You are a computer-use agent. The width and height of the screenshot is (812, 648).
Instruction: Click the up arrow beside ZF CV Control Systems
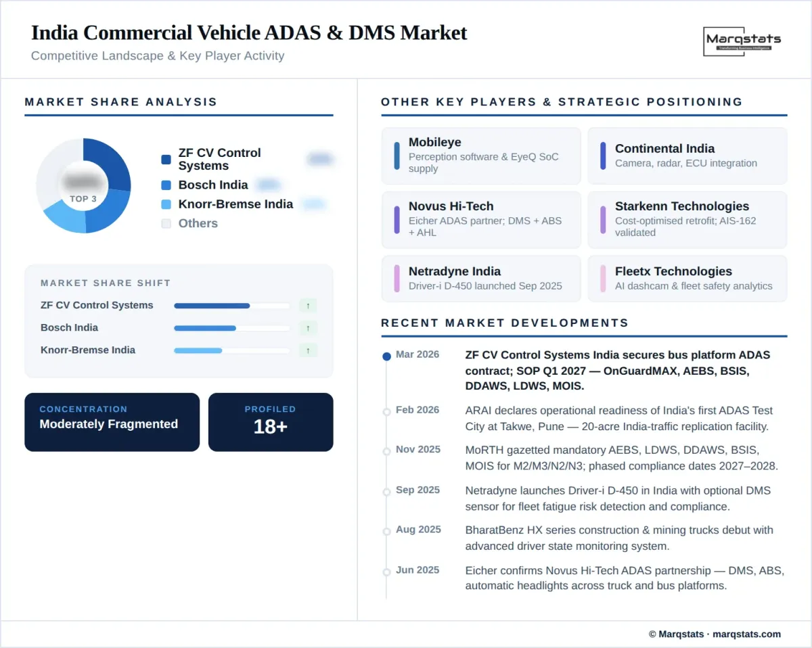308,306
